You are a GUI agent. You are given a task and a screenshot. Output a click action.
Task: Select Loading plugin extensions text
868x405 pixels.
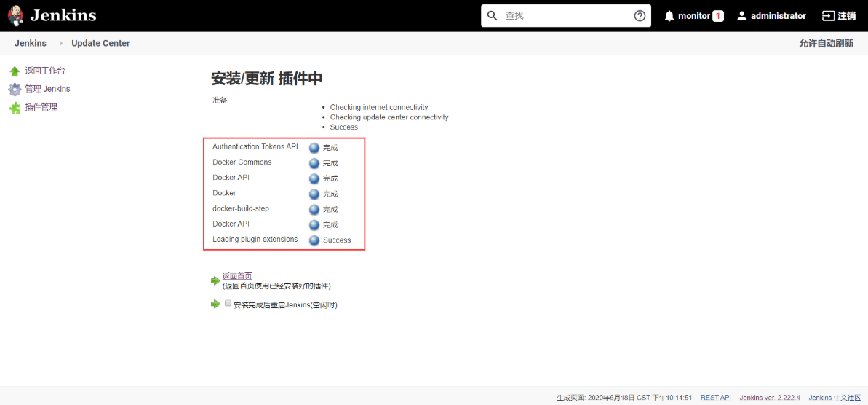[x=255, y=240]
